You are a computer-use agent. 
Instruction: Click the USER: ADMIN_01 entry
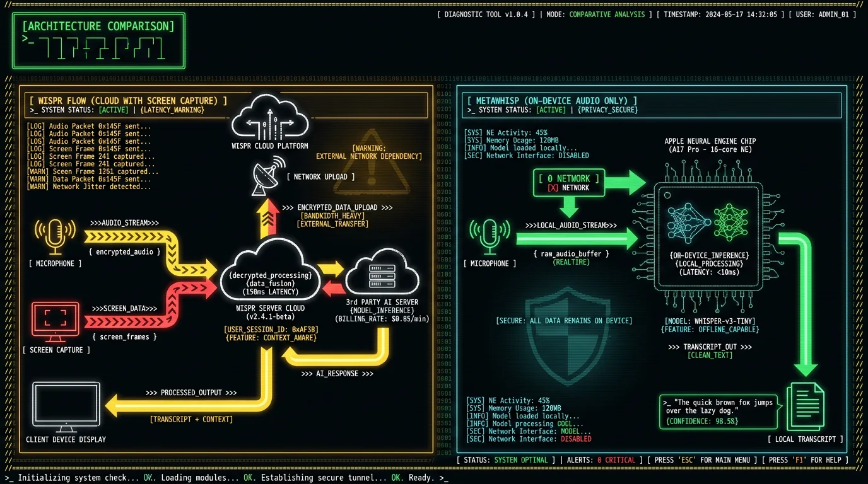pos(822,14)
